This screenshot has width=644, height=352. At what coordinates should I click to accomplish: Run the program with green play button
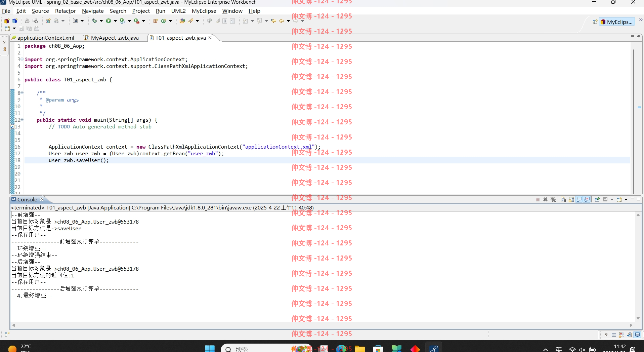coord(109,21)
